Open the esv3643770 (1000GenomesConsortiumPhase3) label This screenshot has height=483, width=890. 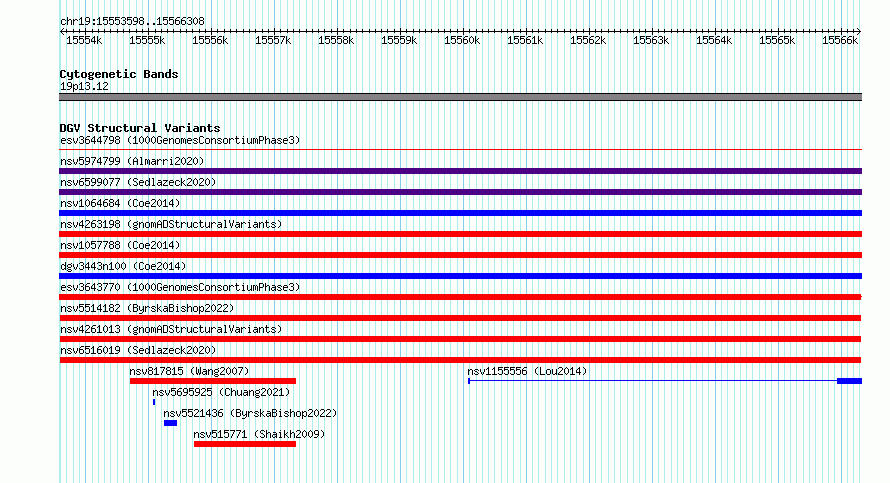[180, 287]
